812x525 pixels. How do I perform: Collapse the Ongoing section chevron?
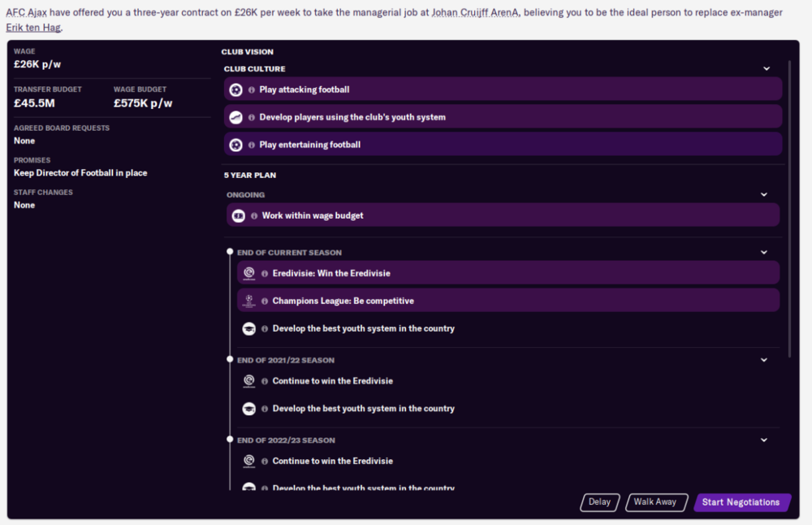[764, 194]
